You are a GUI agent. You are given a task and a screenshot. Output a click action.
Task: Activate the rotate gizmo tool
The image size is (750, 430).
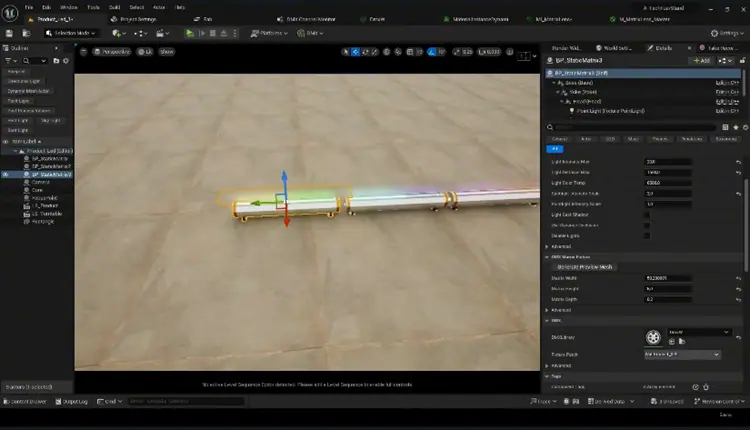[x=365, y=52]
